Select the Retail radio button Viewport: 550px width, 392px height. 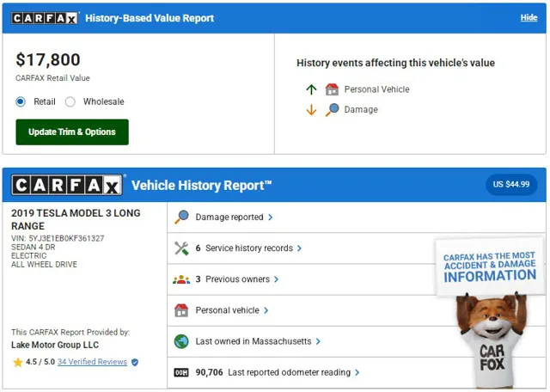[21, 101]
